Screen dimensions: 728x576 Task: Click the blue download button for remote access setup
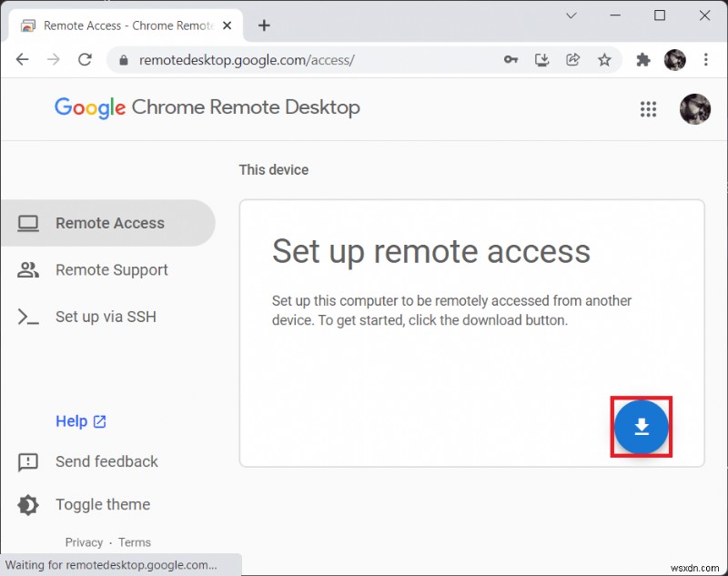click(x=642, y=427)
